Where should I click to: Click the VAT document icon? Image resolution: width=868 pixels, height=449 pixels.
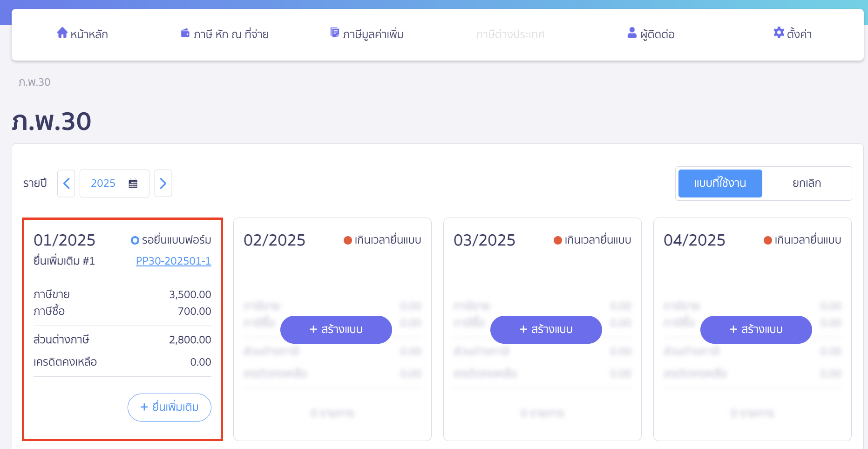(x=335, y=33)
